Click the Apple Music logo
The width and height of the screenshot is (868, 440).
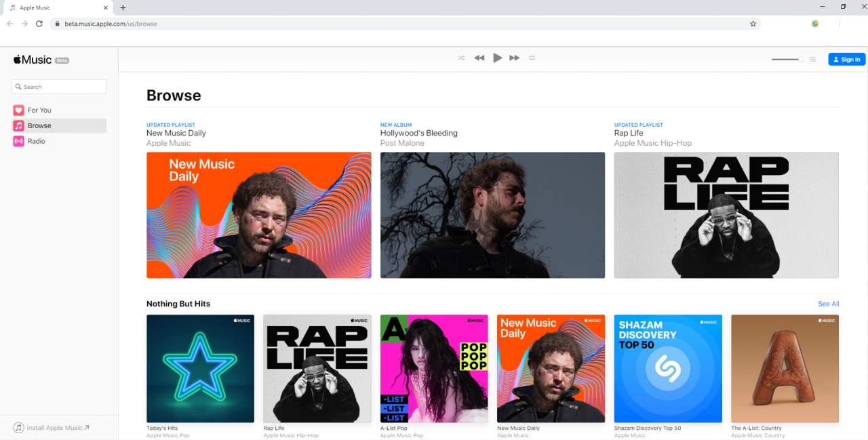33,60
